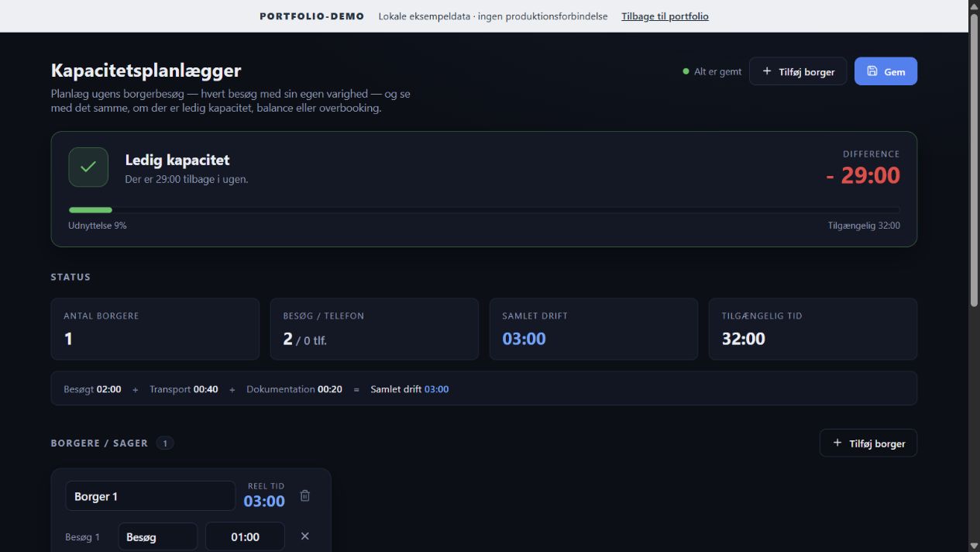980x552 pixels.
Task: Click the Alt er gemt status indicator
Action: 712,71
